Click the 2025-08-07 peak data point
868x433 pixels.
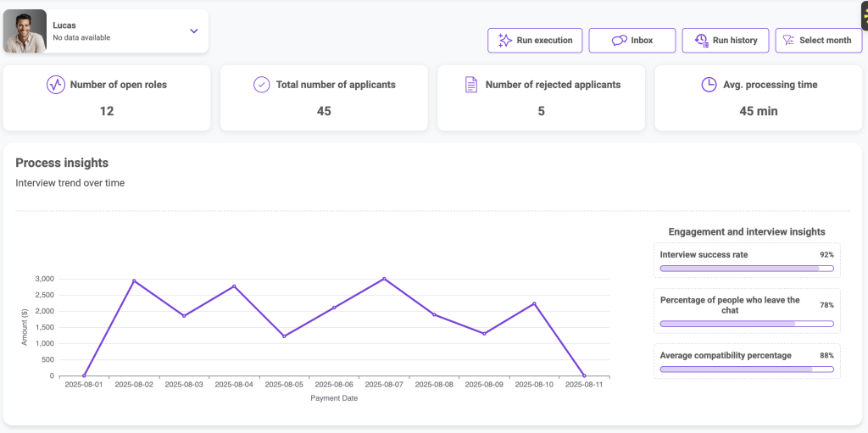384,279
